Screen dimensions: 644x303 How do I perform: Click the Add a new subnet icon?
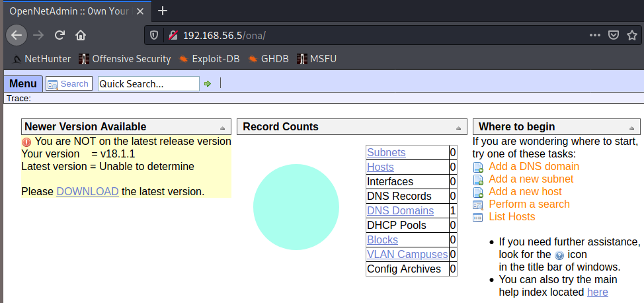(479, 180)
